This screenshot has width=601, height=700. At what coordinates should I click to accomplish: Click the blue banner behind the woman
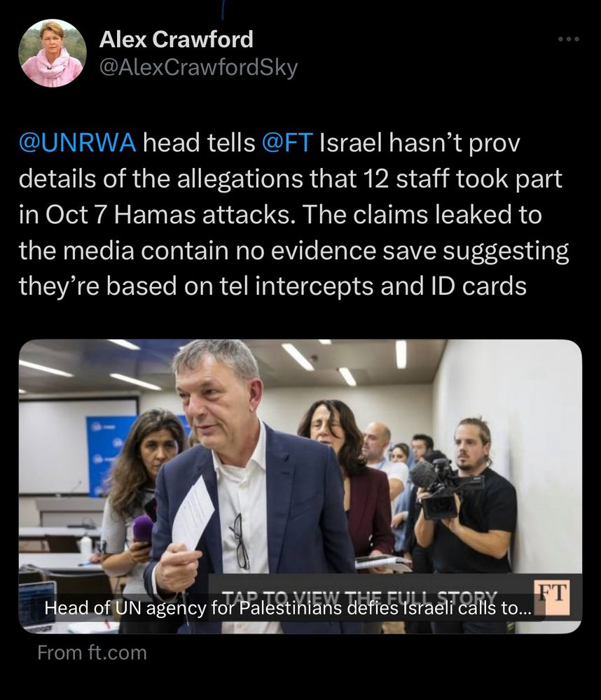click(111, 453)
